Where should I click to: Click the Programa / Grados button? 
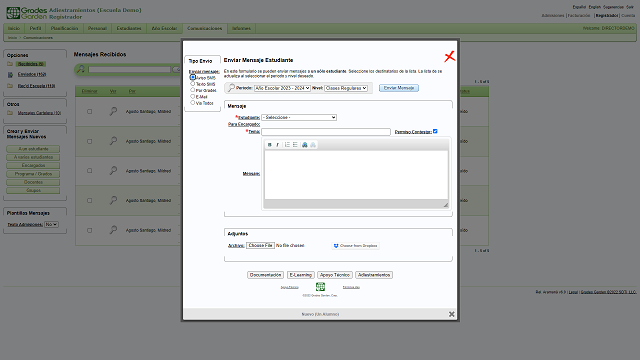(33, 174)
